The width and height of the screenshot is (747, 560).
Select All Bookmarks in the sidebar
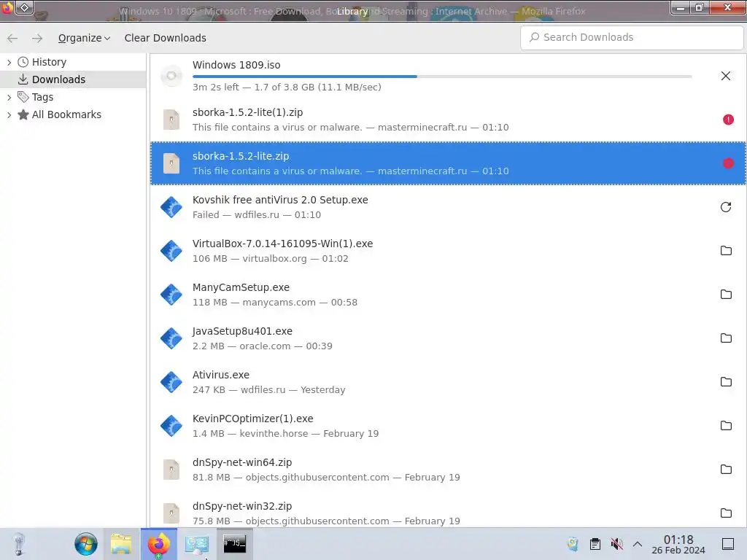pos(66,114)
